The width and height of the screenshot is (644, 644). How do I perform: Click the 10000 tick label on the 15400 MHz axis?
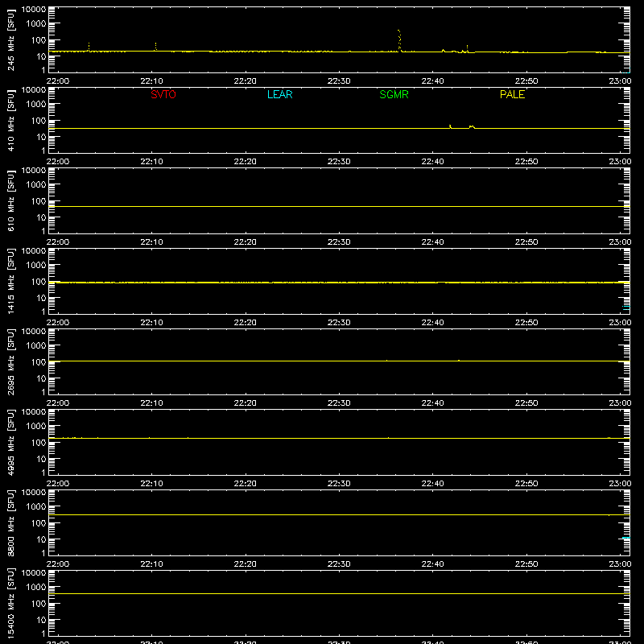(x=34, y=573)
